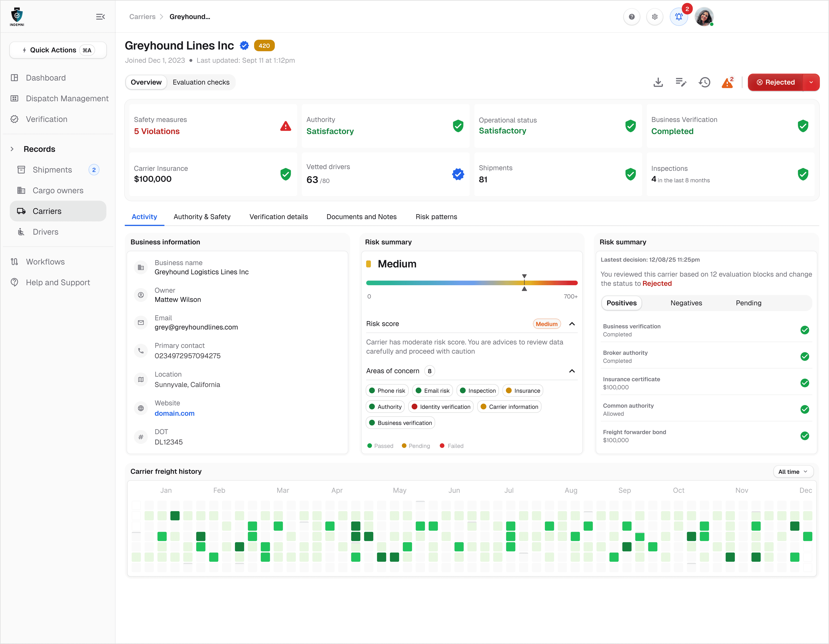Click the blue verified badge beside carrier name

click(244, 46)
